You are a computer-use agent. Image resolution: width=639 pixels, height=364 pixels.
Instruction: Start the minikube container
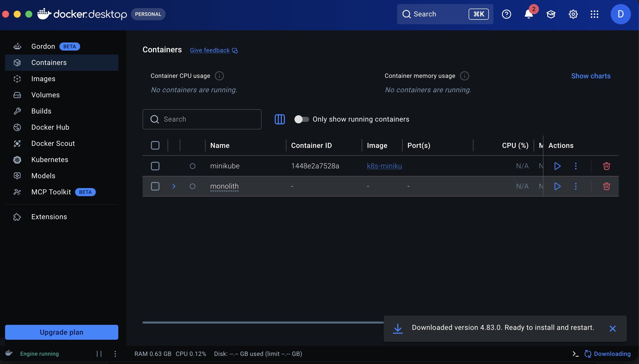pyautogui.click(x=557, y=166)
